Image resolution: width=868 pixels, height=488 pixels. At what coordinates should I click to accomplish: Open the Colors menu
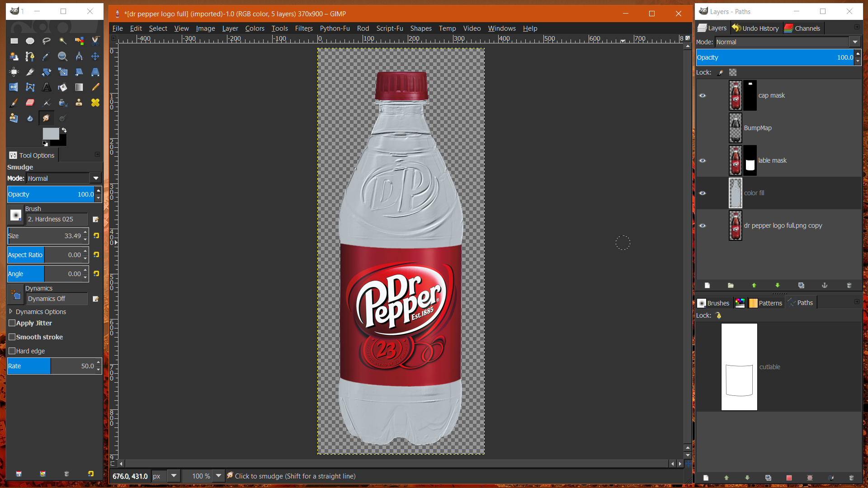coord(255,28)
